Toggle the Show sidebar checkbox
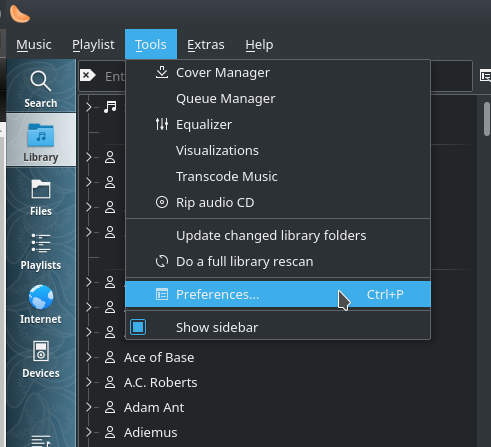 (x=138, y=327)
